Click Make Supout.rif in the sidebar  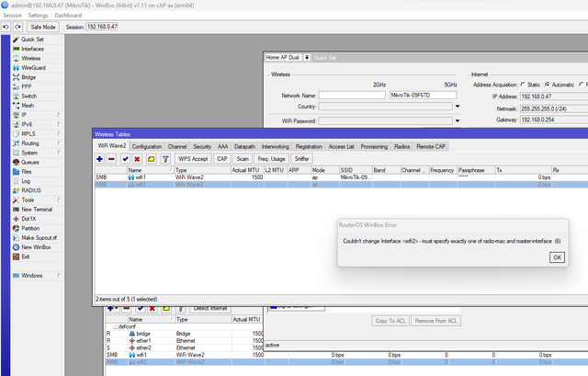(39, 237)
